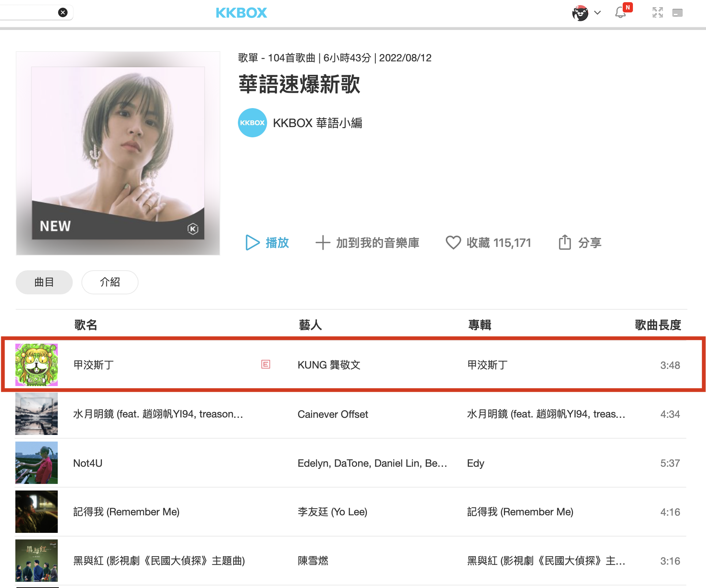
Task: Click the explicit E icon on 甲洨斯丁
Action: tap(266, 364)
